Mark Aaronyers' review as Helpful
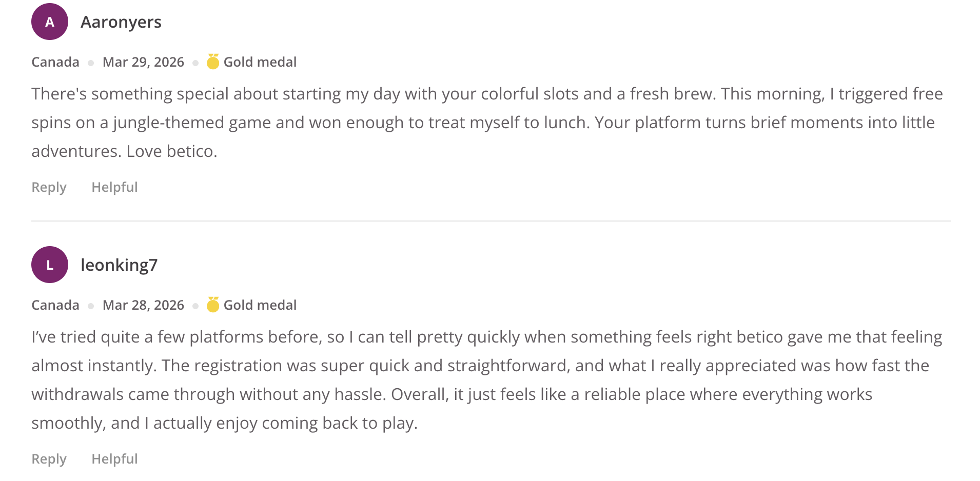This screenshot has height=481, width=980. pos(114,187)
